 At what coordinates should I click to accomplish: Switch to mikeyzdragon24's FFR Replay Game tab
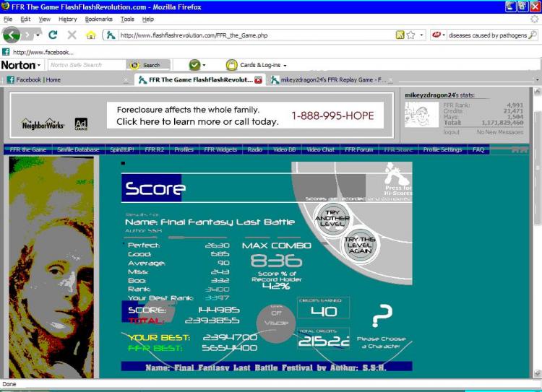coord(332,80)
